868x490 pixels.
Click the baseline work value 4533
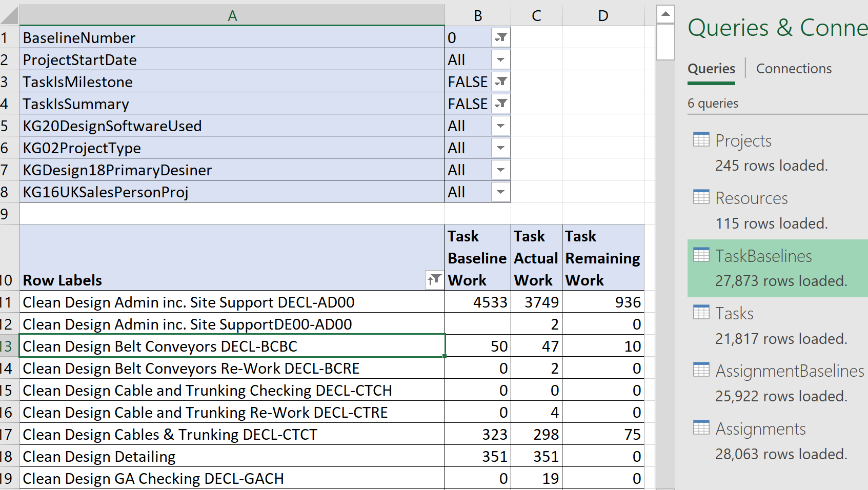pyautogui.click(x=478, y=302)
